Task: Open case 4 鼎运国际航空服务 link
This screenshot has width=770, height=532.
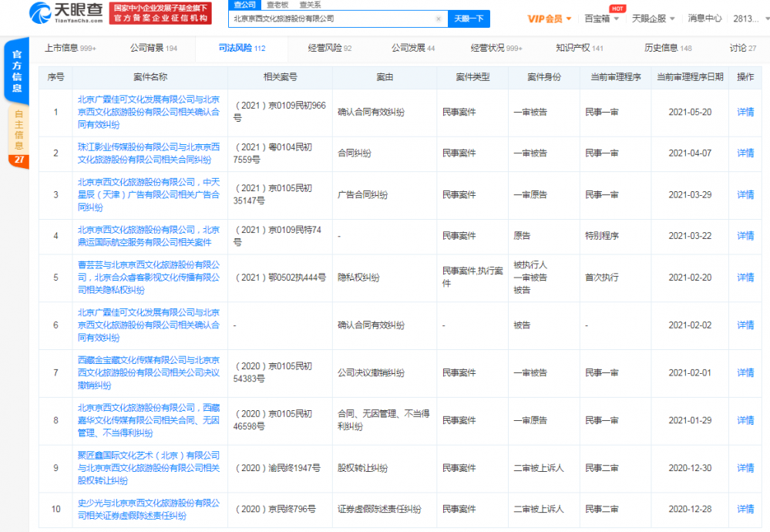Action: [x=149, y=236]
